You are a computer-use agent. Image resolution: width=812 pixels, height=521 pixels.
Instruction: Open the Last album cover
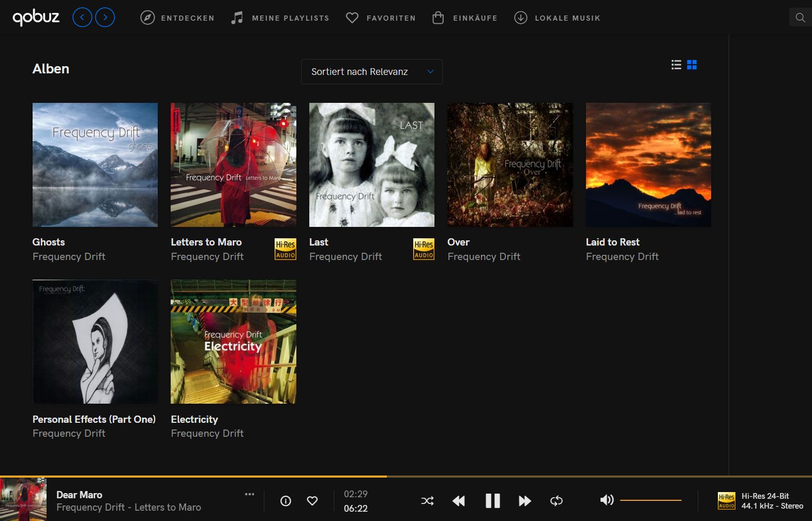[x=372, y=165]
